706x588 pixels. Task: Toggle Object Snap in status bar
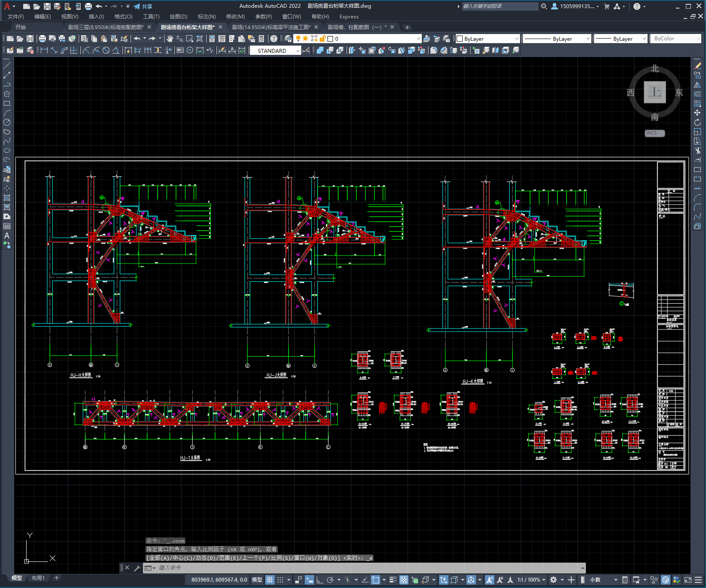pos(376,580)
